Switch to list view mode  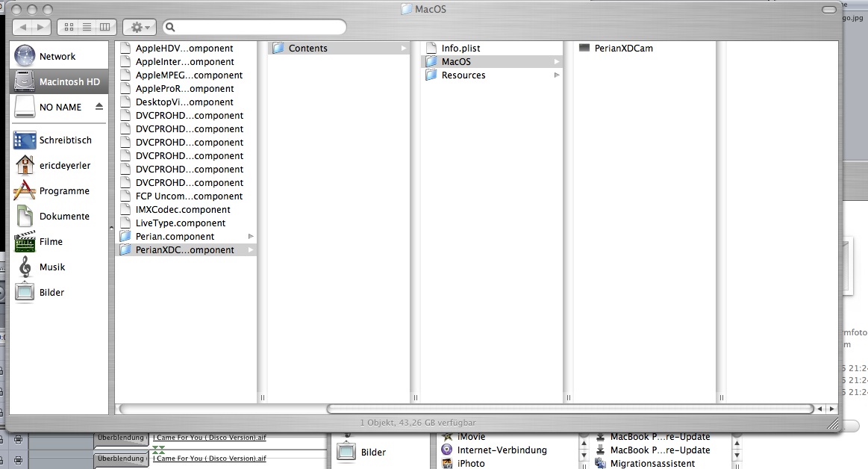click(x=87, y=27)
